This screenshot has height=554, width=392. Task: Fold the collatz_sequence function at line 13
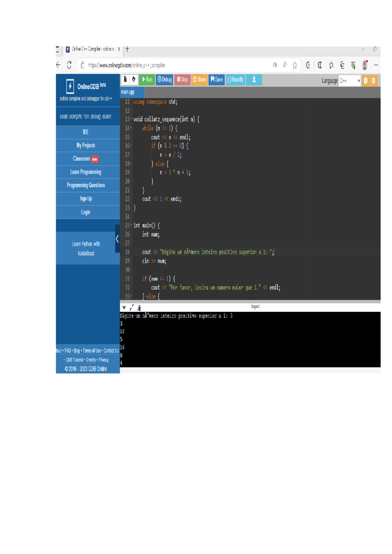click(x=131, y=120)
